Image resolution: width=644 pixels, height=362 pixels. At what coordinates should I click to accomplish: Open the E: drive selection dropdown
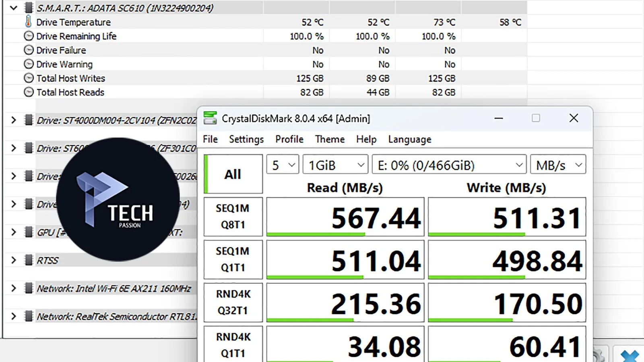pos(449,165)
